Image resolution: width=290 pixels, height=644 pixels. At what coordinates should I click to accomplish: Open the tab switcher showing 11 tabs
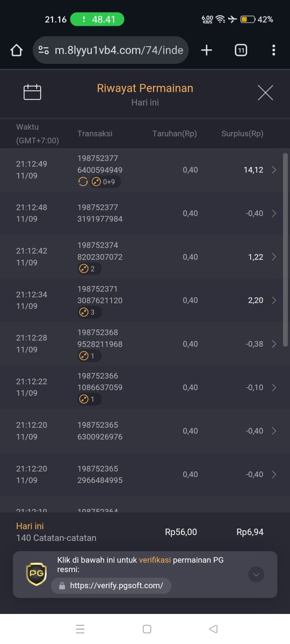[x=241, y=50]
